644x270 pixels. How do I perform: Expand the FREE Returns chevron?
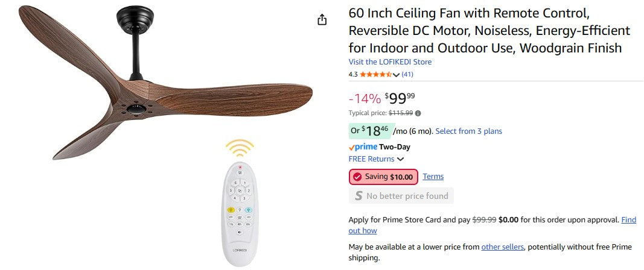(x=400, y=159)
